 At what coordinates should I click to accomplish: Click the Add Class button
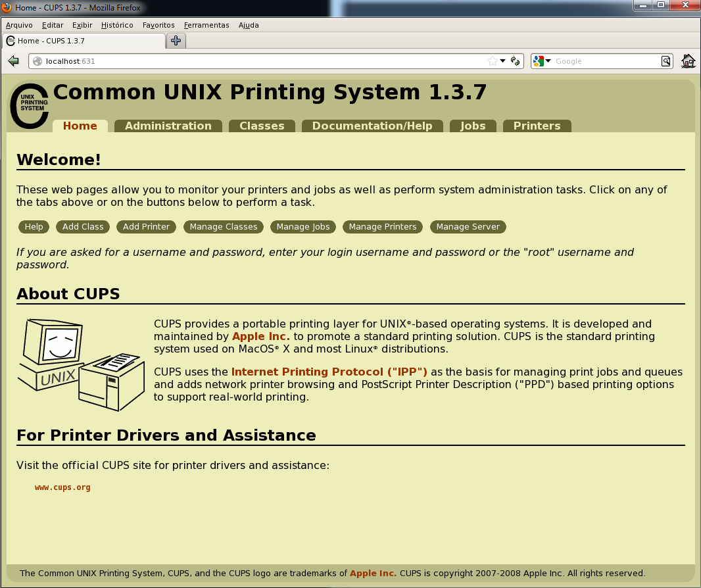coord(82,226)
